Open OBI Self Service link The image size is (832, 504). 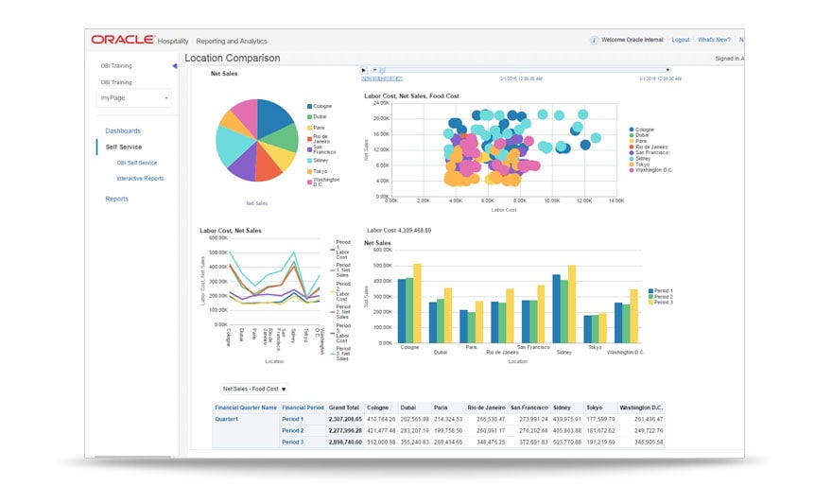137,163
